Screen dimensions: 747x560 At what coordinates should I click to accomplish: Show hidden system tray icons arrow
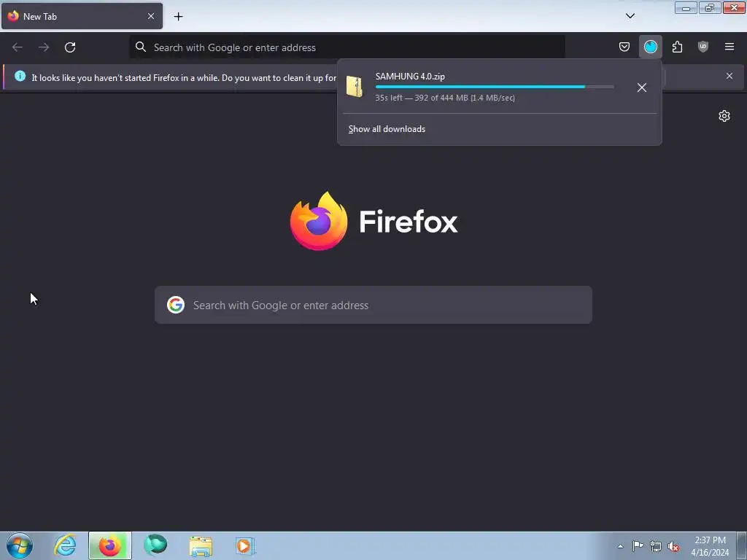tap(620, 547)
